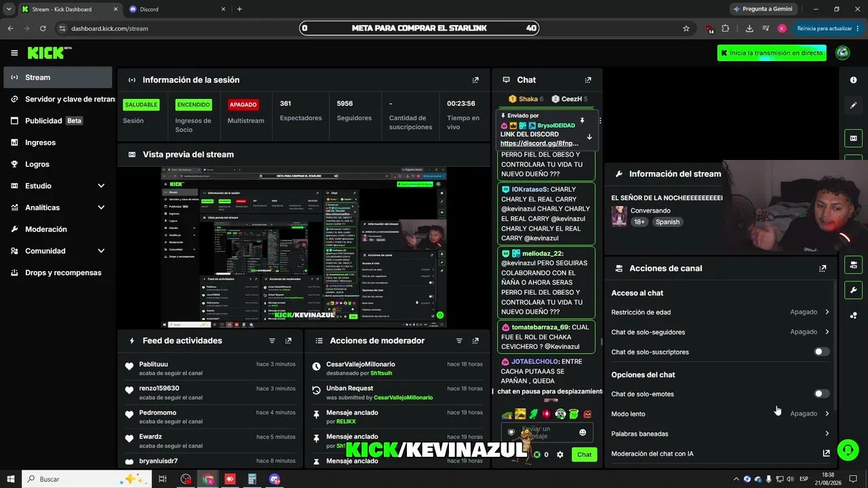Screen dimensions: 868x488
Task: Open a new browser tab
Action: 239,9
